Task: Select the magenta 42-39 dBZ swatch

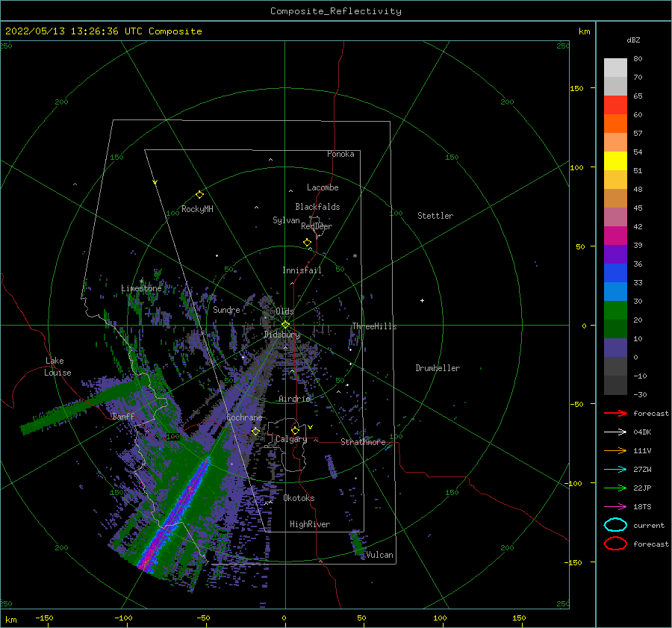Action: pos(615,235)
